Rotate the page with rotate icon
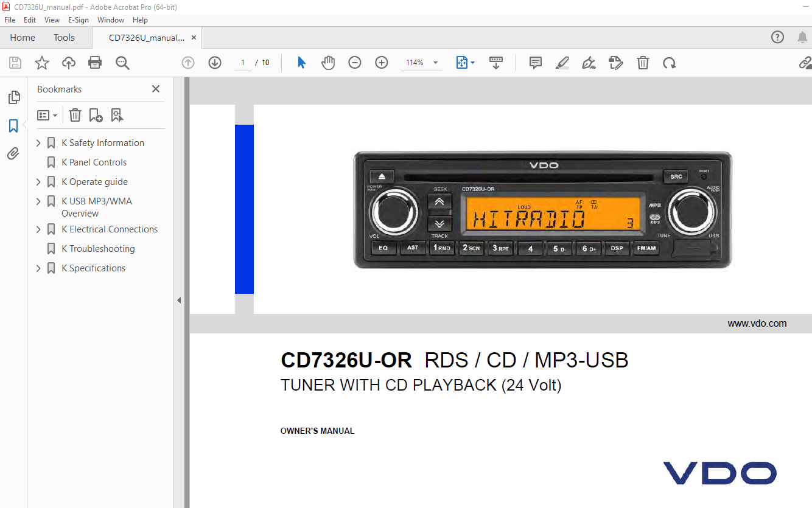The width and height of the screenshot is (812, 508). [670, 63]
